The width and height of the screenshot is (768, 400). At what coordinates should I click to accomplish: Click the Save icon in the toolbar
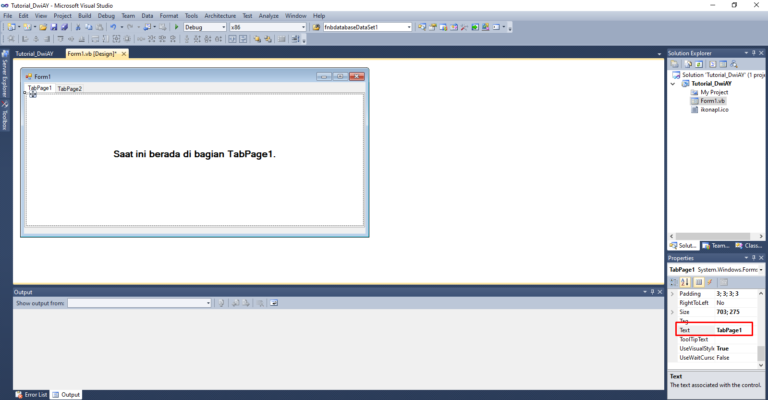54,27
